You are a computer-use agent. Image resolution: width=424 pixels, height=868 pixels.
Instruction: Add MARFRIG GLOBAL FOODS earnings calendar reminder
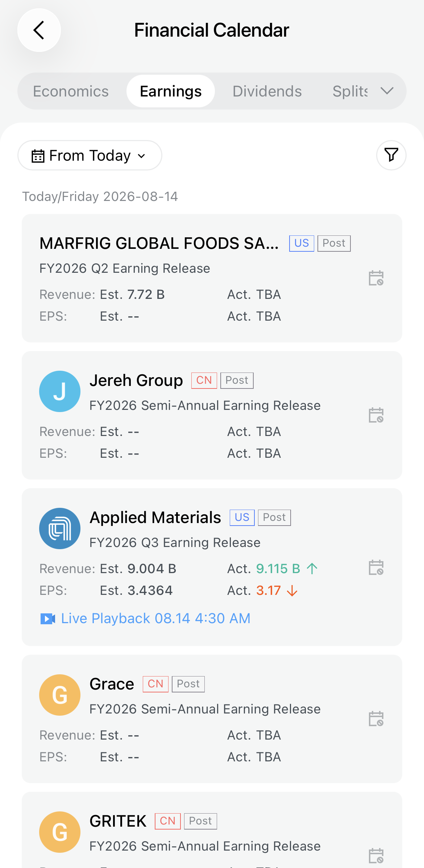point(376,278)
